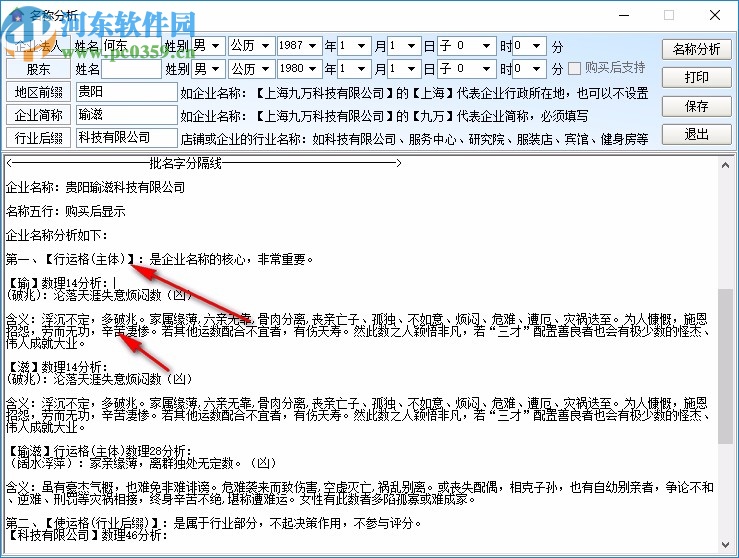This screenshot has height=558, width=739.
Task: Click the line 【滋】数理14分析
Action: [58, 367]
